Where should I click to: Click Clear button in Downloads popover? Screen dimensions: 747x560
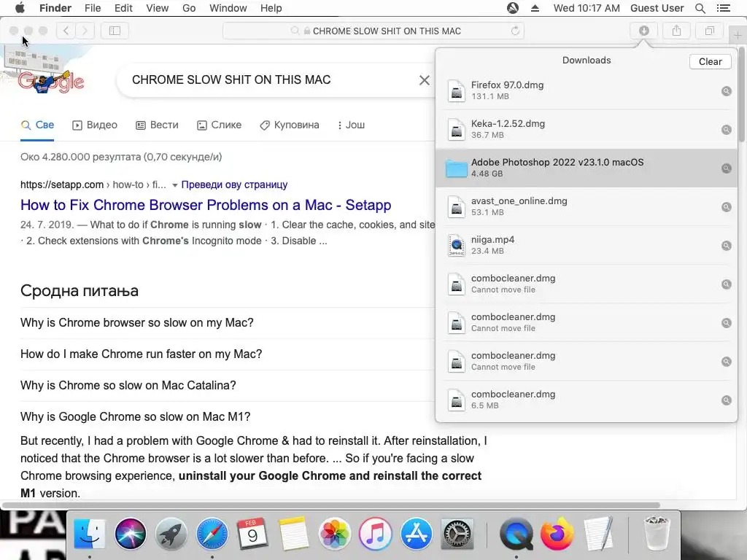pyautogui.click(x=710, y=61)
